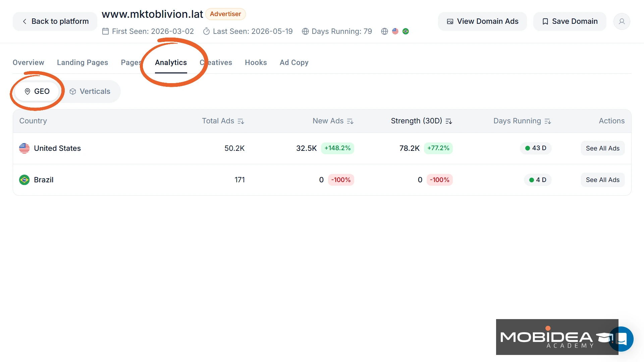Click the www.mktoblivion.lat domain title
644x362 pixels.
click(x=152, y=14)
